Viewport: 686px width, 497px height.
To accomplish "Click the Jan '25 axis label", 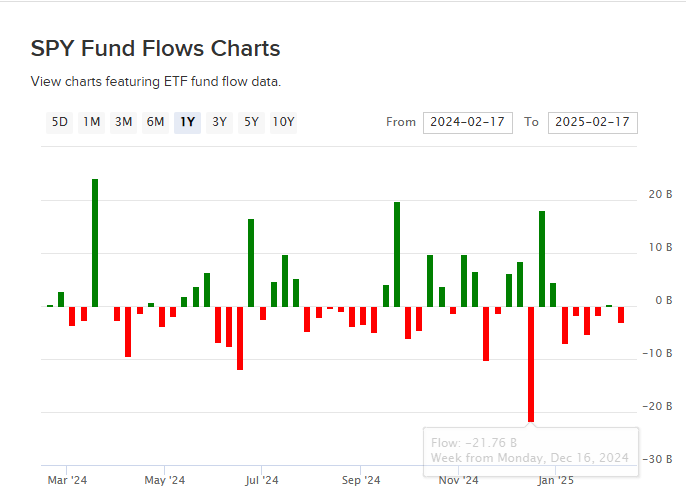I will point(556,480).
